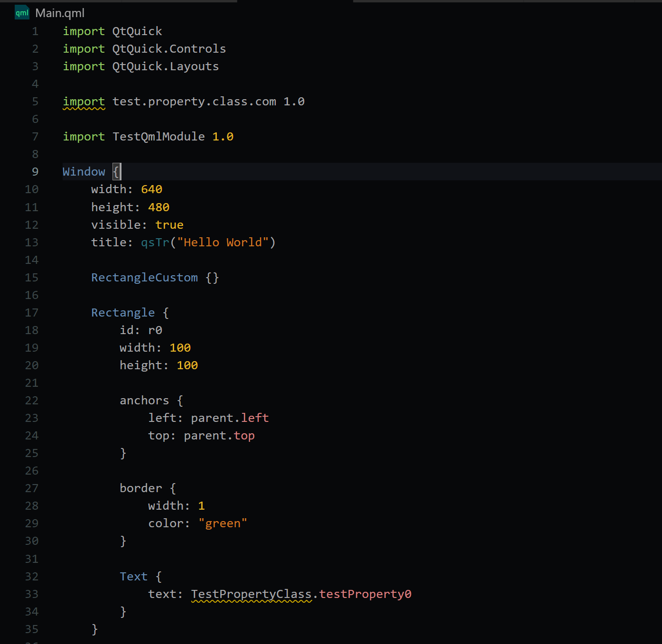This screenshot has height=644, width=662.
Task: Click the value 640 on width line
Action: pos(152,189)
